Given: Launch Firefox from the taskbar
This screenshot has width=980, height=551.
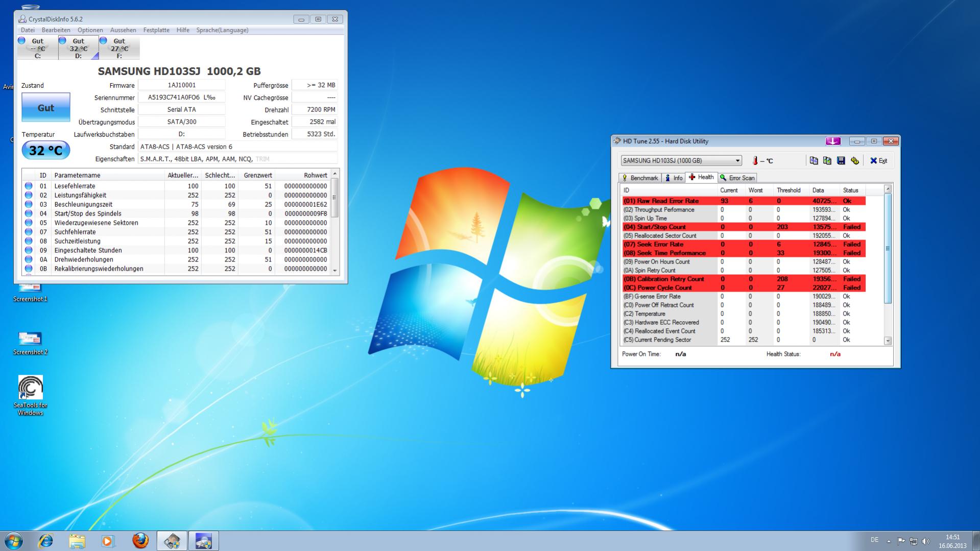Looking at the screenshot, I should (x=140, y=541).
